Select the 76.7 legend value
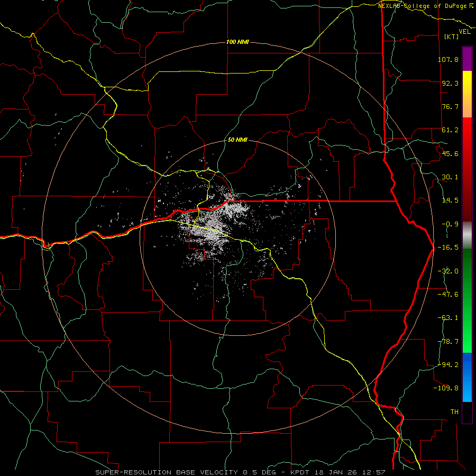The image size is (476, 476). tap(450, 106)
